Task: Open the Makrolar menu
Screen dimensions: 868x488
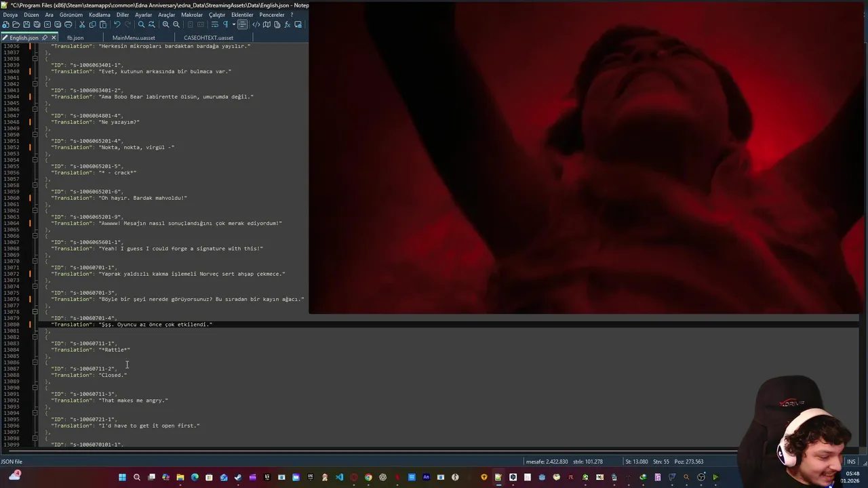Action: pos(192,15)
